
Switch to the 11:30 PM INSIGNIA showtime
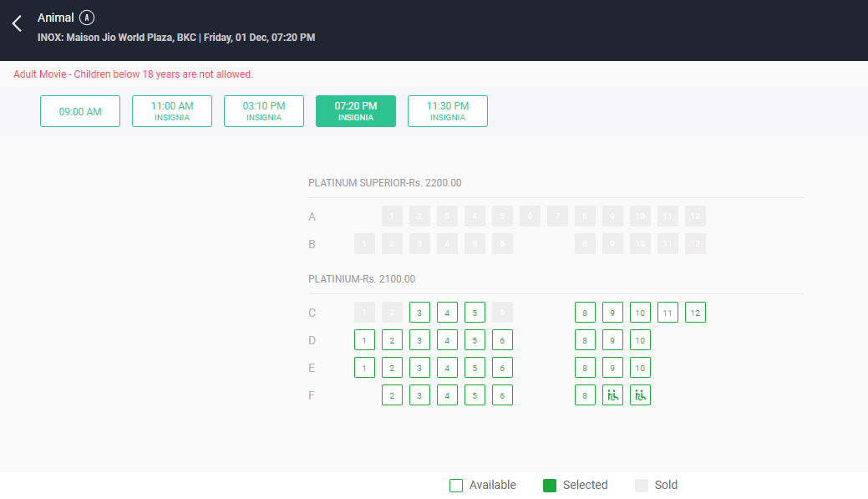447,110
